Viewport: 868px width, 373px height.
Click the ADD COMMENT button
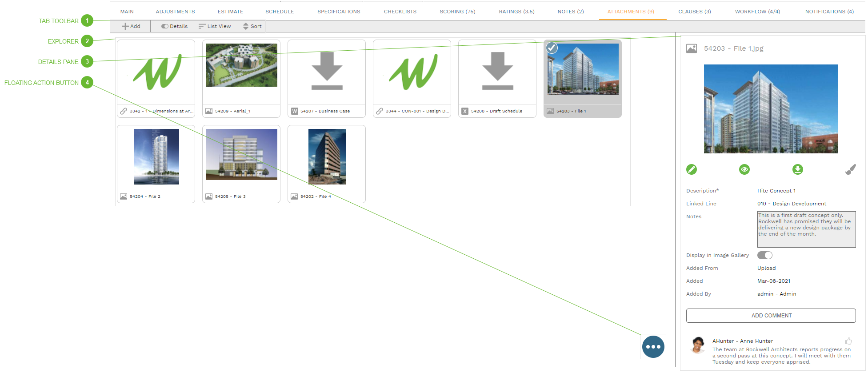[771, 316]
